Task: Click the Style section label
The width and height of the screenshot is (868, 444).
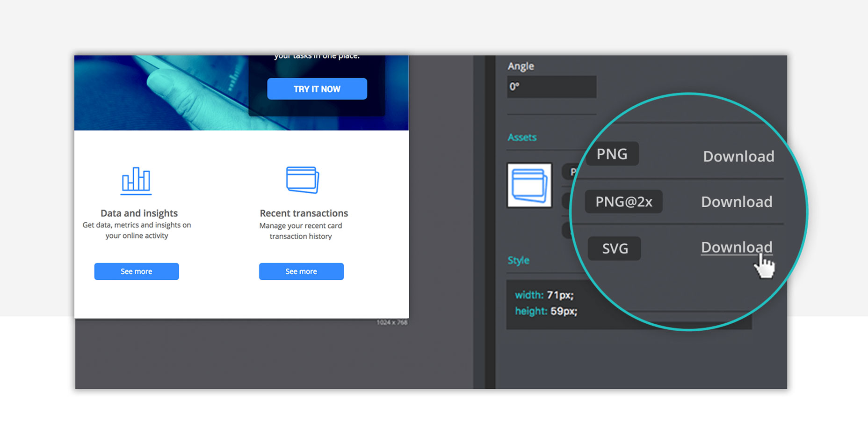Action: [x=519, y=260]
